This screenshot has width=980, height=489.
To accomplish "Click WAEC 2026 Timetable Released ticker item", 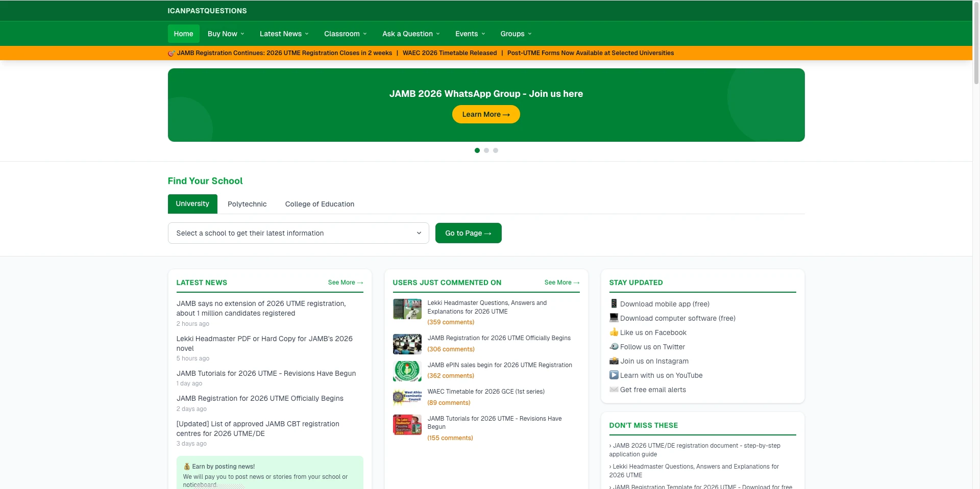I will coord(450,53).
